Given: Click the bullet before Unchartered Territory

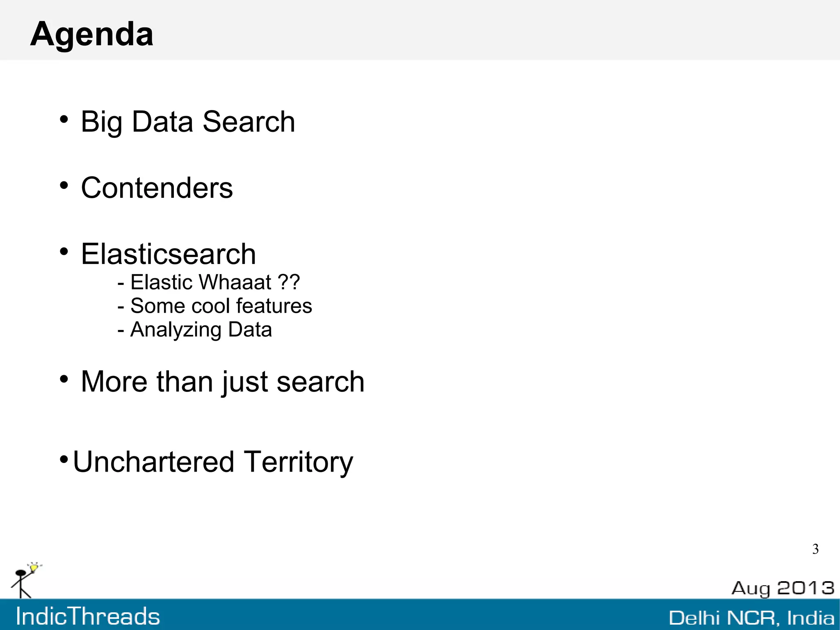Looking at the screenshot, I should coord(64,458).
